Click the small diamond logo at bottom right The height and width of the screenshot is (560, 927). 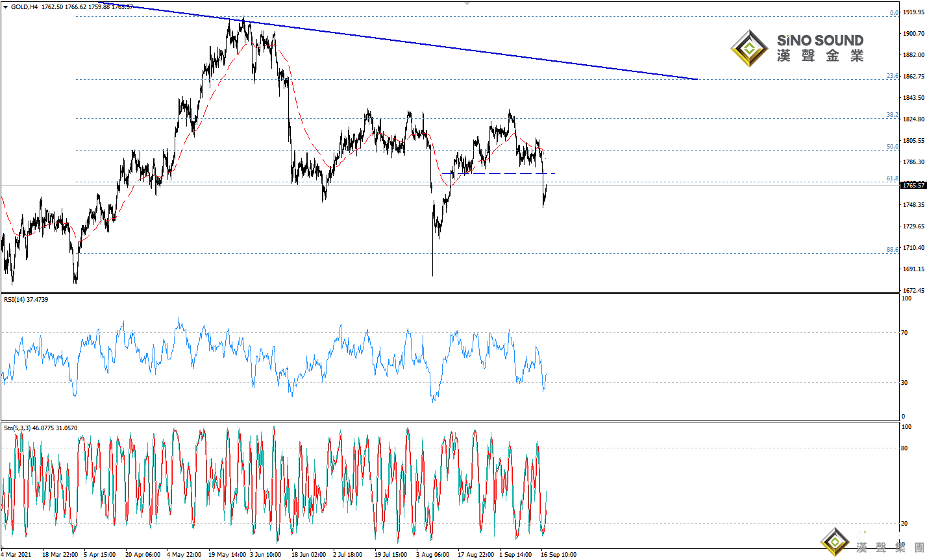click(834, 542)
